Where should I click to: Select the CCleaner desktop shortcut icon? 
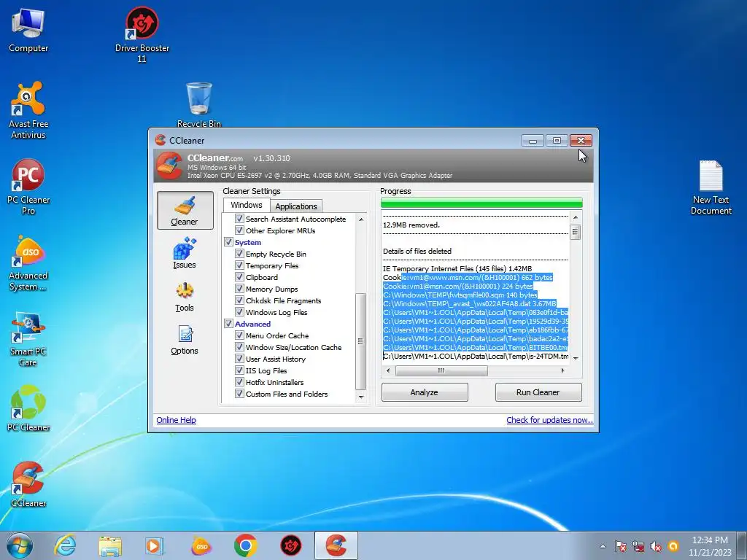pyautogui.click(x=28, y=484)
